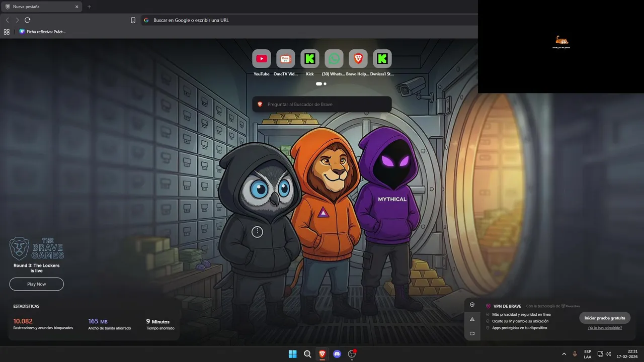644x362 pixels.
Task: Click the Play Now button
Action: click(36, 284)
